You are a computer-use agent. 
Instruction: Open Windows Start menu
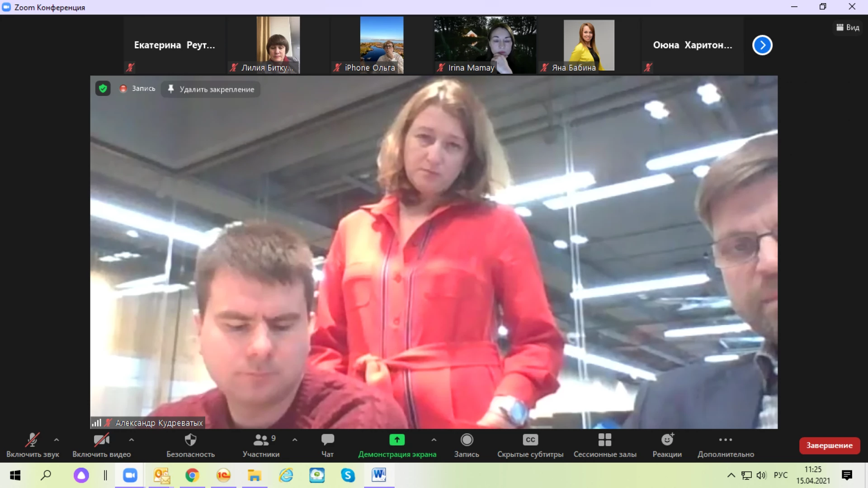coord(15,475)
